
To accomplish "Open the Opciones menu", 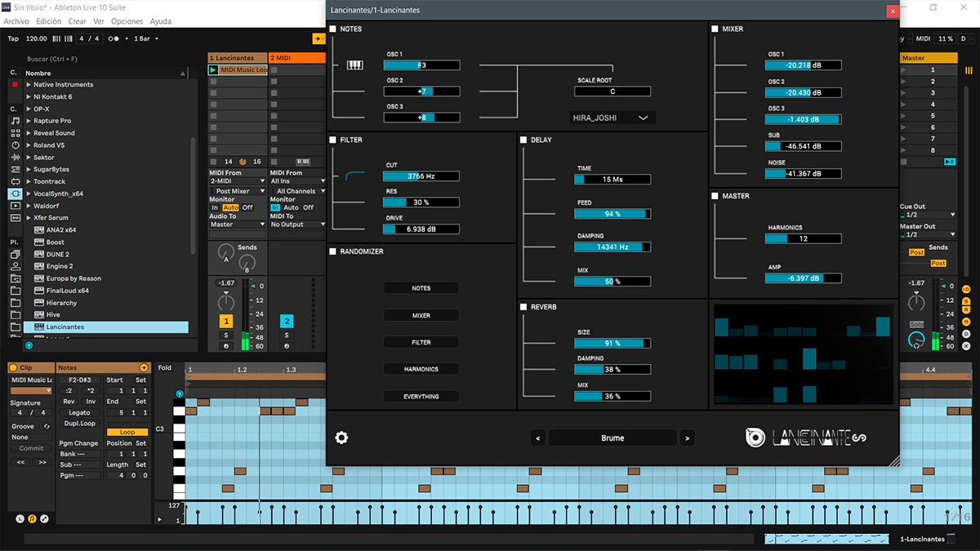I will pyautogui.click(x=127, y=21).
